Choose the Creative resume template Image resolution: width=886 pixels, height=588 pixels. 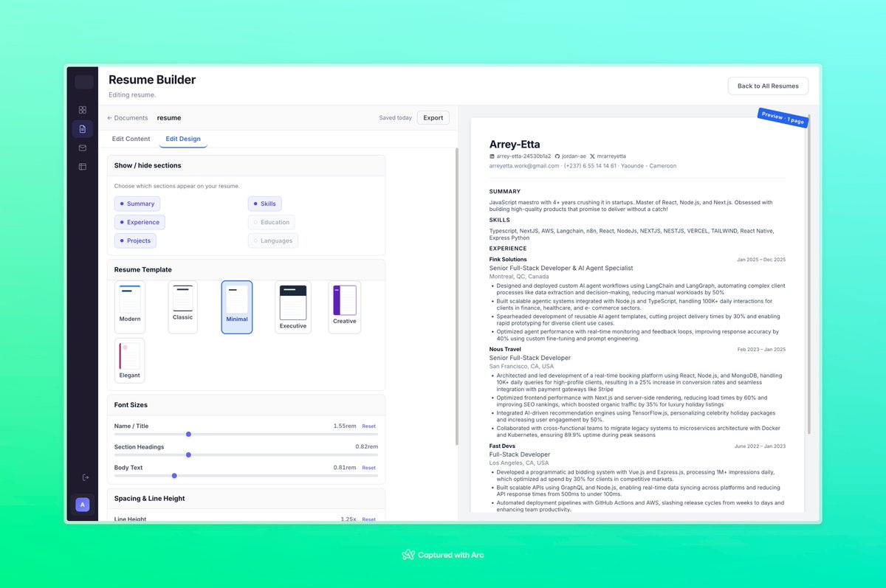coord(345,307)
